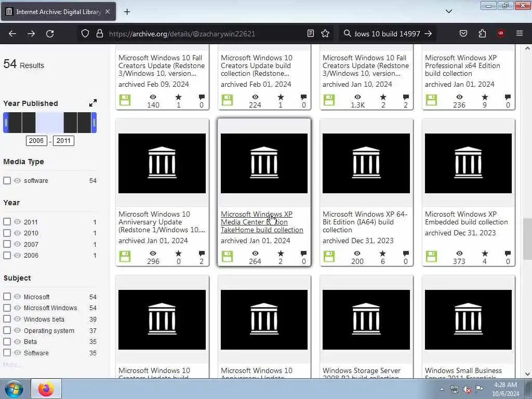This screenshot has height=399, width=532.
Task: Check the software media type checkbox
Action: click(7, 180)
